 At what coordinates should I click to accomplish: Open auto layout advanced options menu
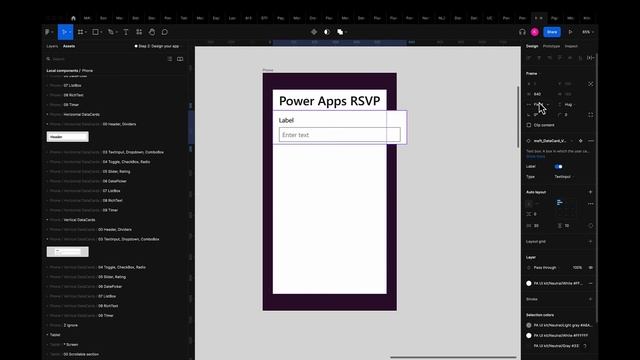(x=591, y=204)
